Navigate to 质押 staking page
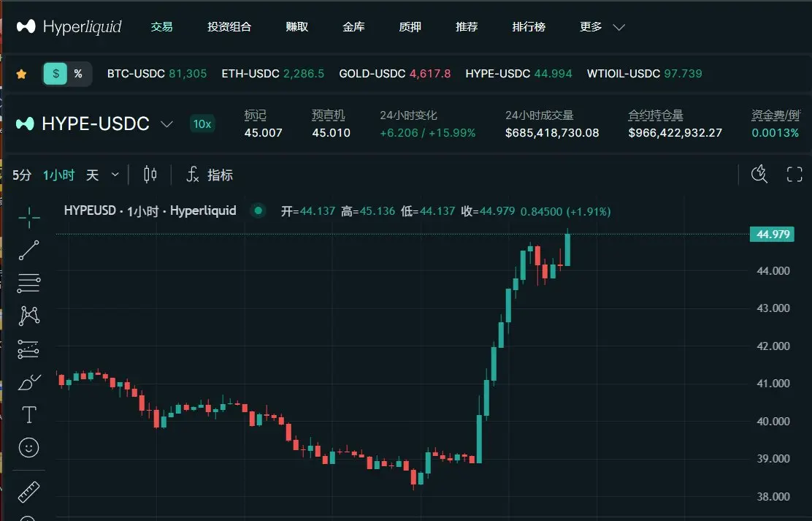This screenshot has height=521, width=812. (x=410, y=26)
